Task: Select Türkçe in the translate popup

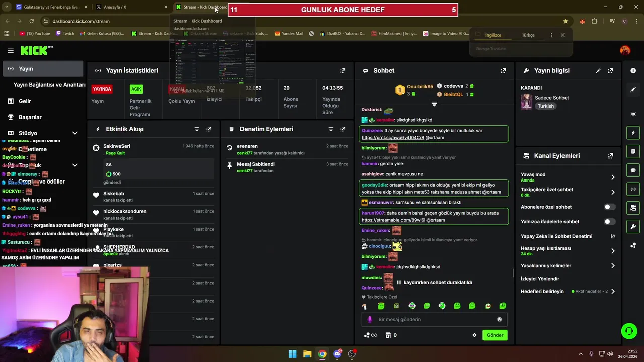Action: click(528, 35)
